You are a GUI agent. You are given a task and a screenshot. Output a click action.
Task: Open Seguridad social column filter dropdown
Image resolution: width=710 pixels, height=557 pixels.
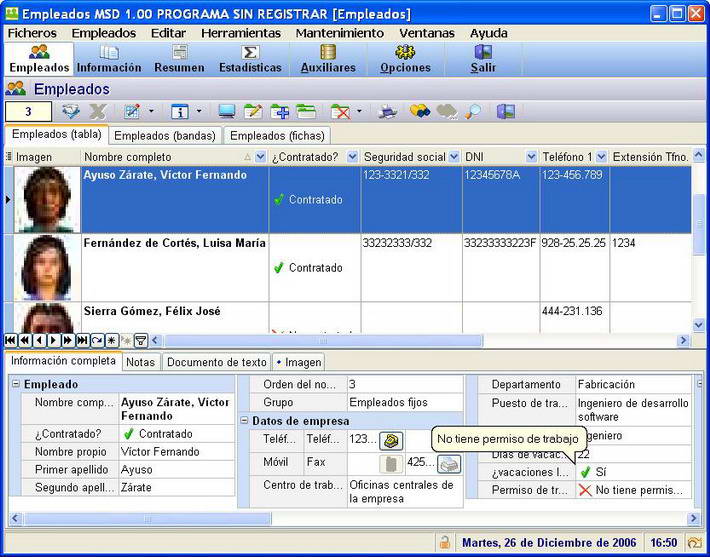[454, 157]
